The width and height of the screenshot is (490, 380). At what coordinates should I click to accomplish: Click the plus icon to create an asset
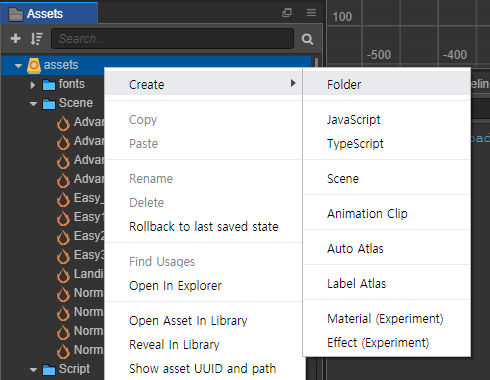pyautogui.click(x=15, y=38)
